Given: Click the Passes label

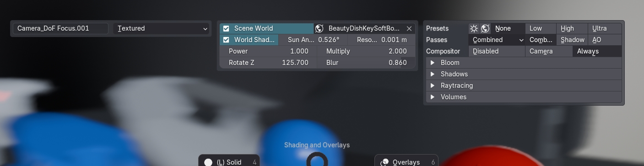Looking at the screenshot, I should pyautogui.click(x=437, y=40).
